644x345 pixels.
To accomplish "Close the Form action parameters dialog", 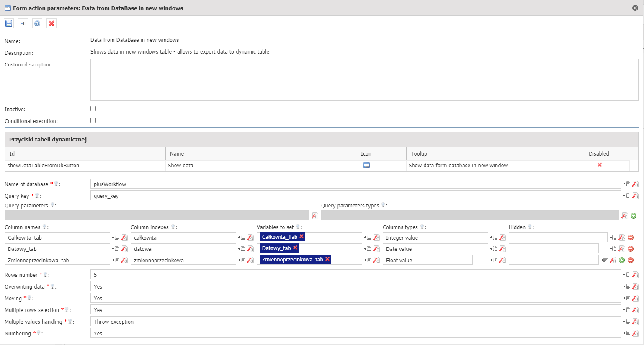I will (x=635, y=8).
